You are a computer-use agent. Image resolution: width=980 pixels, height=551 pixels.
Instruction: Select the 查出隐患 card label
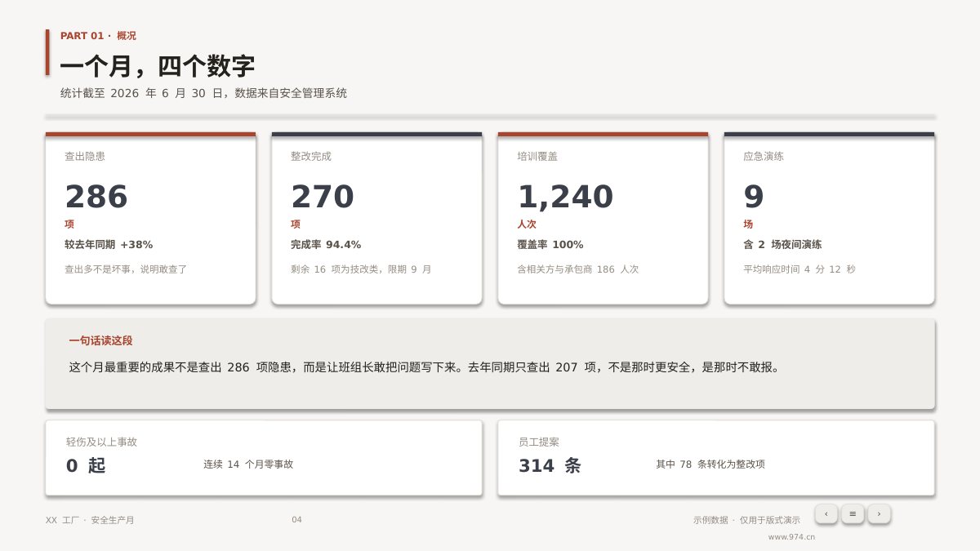pos(85,156)
